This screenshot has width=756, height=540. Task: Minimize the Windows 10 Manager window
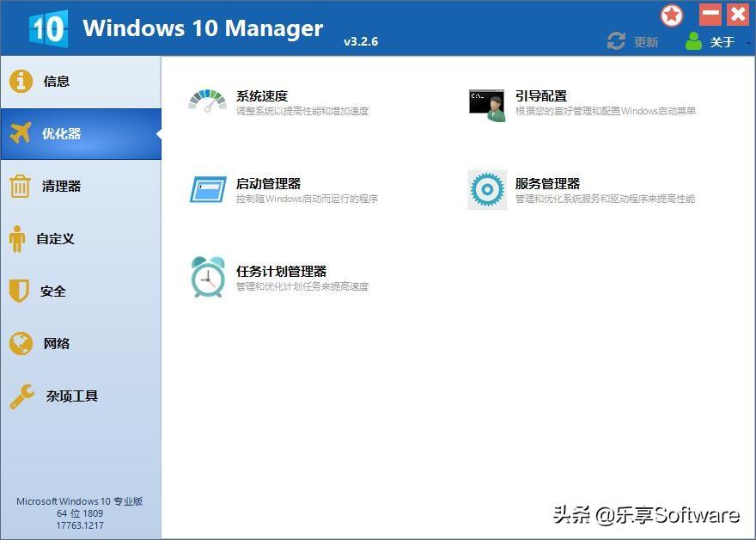click(710, 15)
